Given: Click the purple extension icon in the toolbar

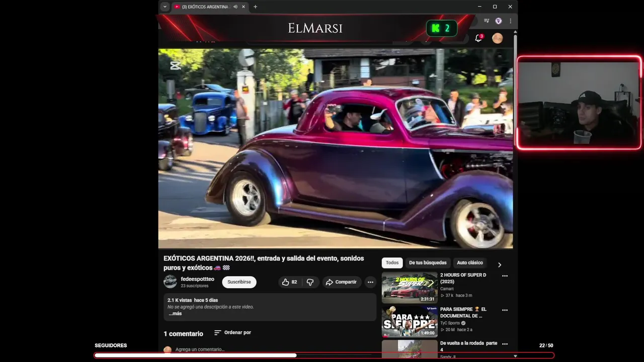Looking at the screenshot, I should (499, 21).
